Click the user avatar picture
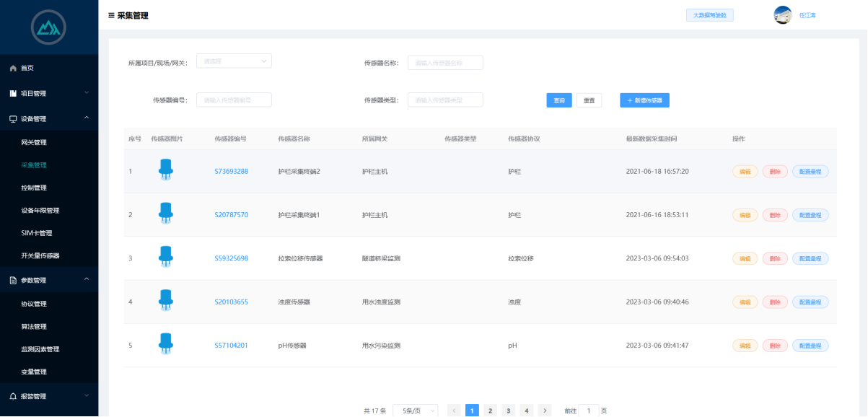 pos(782,15)
